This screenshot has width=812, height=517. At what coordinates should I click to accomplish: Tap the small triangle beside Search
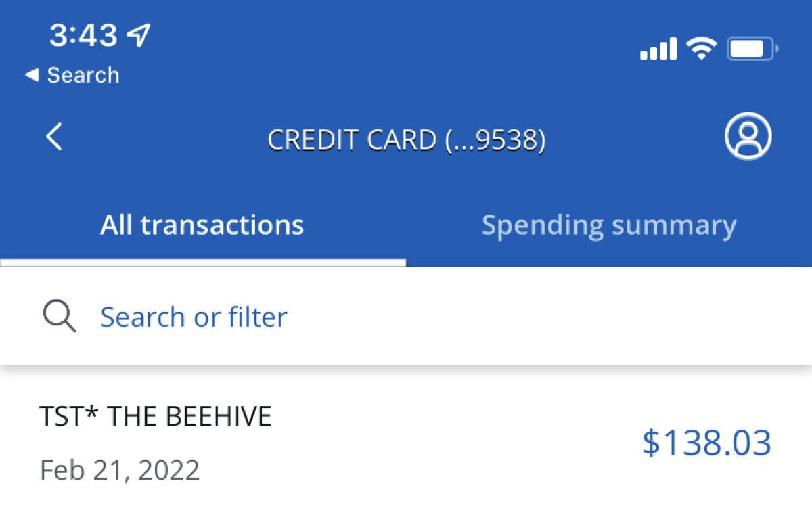coord(32,75)
